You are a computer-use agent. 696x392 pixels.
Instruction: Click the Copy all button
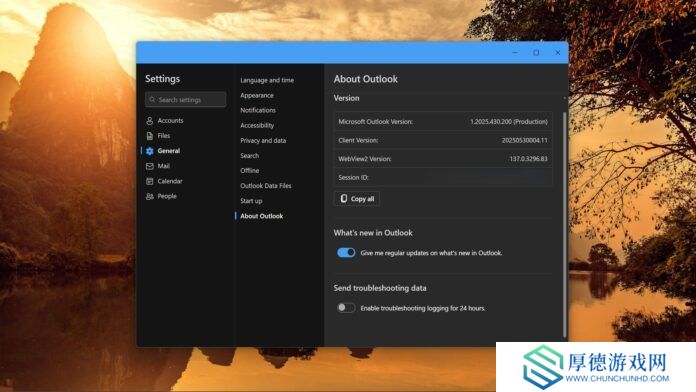point(356,198)
